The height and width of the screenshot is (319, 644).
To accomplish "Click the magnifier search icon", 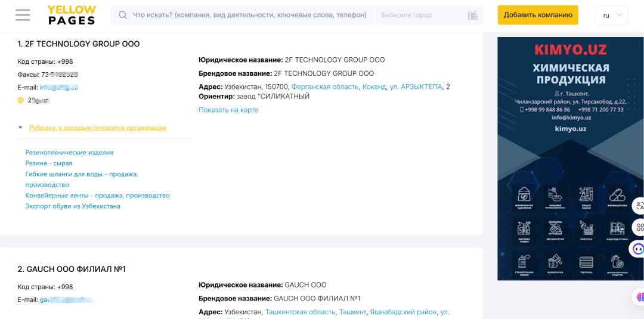I will [x=123, y=15].
